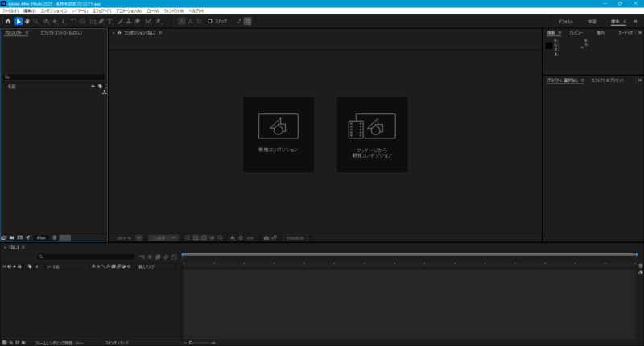Open the Layer (レイヤー) menu

[80, 11]
